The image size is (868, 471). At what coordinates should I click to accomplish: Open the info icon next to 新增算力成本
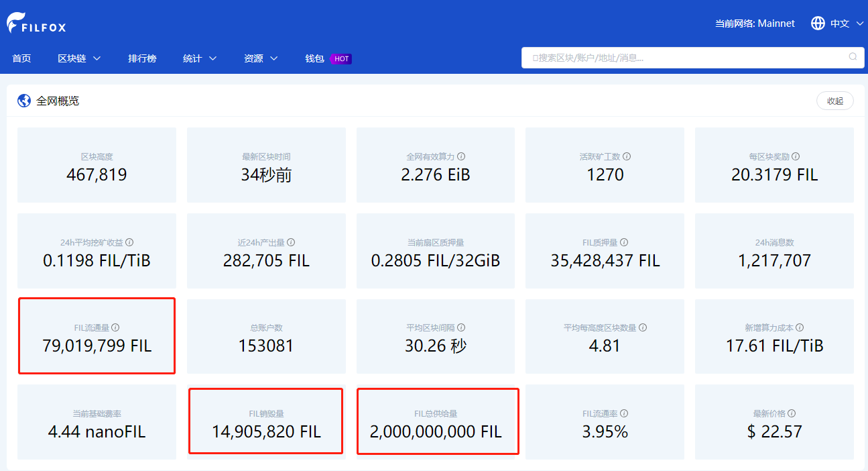(800, 327)
